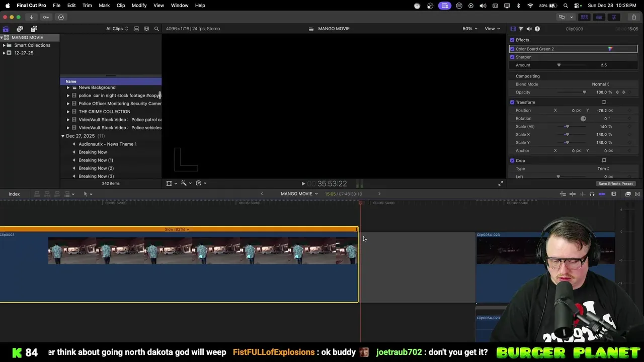Viewport: 644px width, 362px height.
Task: Open Spotlight search in menu bar
Action: coord(566,6)
